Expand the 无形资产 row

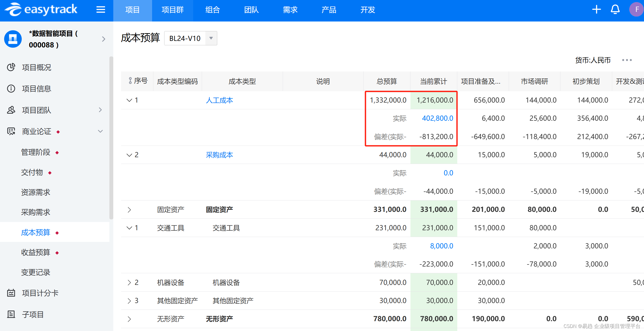coord(129,319)
